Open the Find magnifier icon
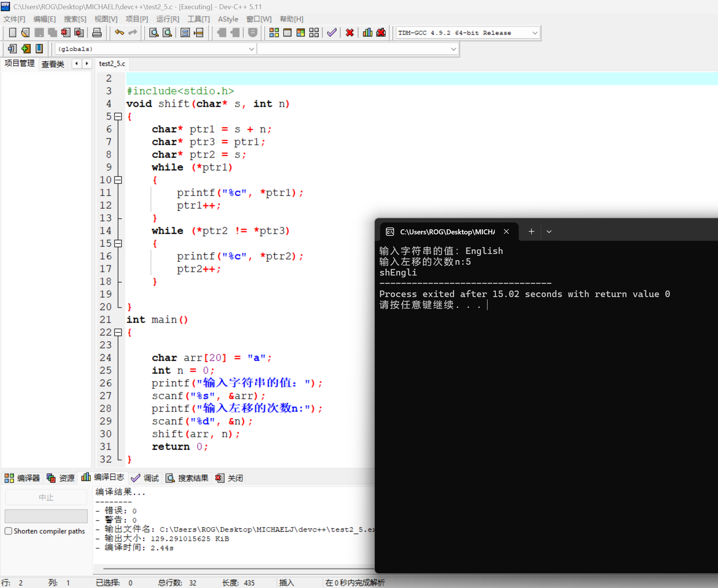This screenshot has height=588, width=718. point(154,33)
